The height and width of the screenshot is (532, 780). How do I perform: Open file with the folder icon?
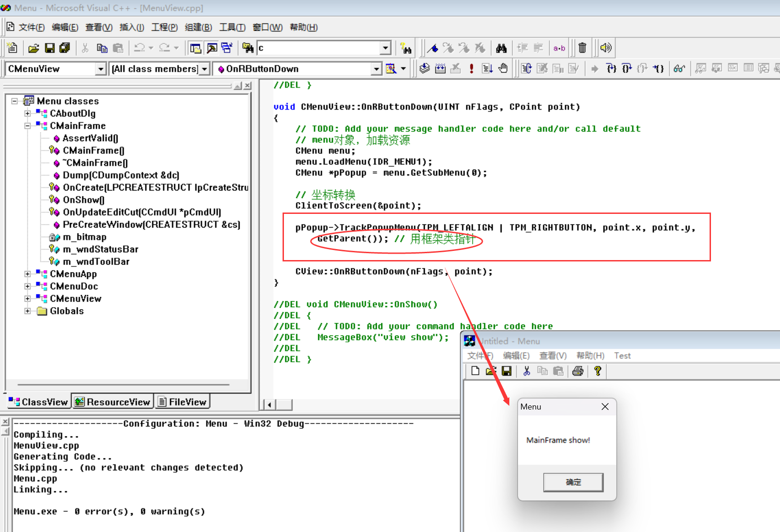(34, 48)
